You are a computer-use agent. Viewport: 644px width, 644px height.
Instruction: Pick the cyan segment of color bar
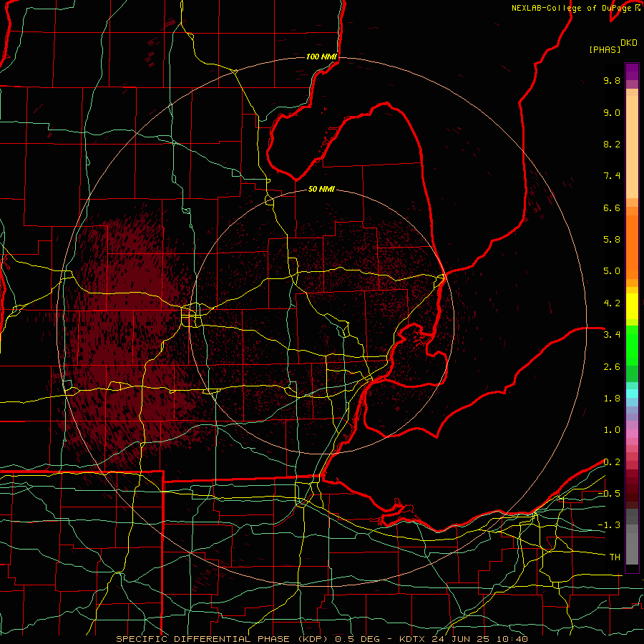(x=632, y=394)
